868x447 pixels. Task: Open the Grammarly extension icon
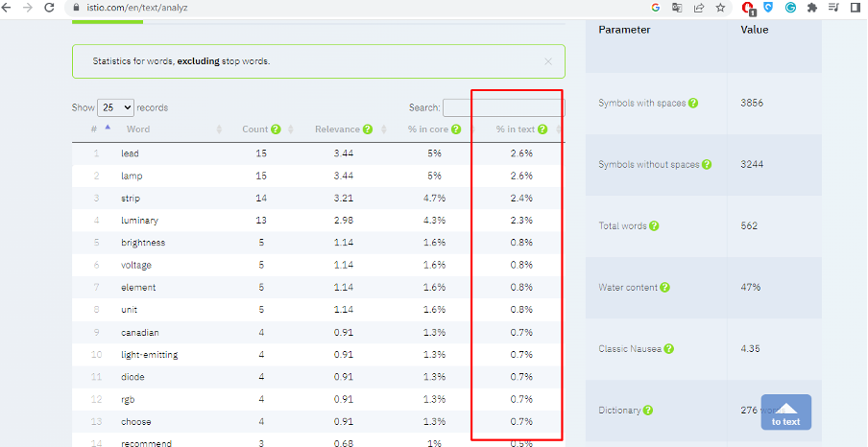790,8
